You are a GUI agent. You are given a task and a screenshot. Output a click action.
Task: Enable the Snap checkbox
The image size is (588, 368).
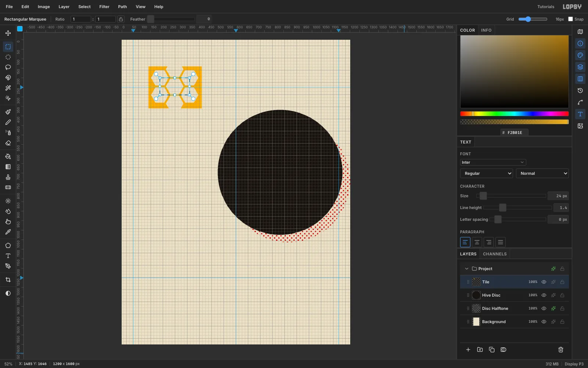pyautogui.click(x=571, y=19)
